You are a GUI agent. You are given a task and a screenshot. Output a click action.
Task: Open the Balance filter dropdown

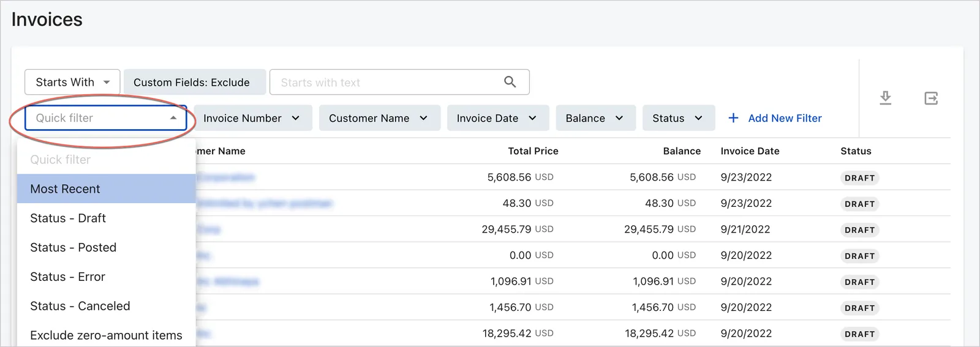tap(595, 118)
